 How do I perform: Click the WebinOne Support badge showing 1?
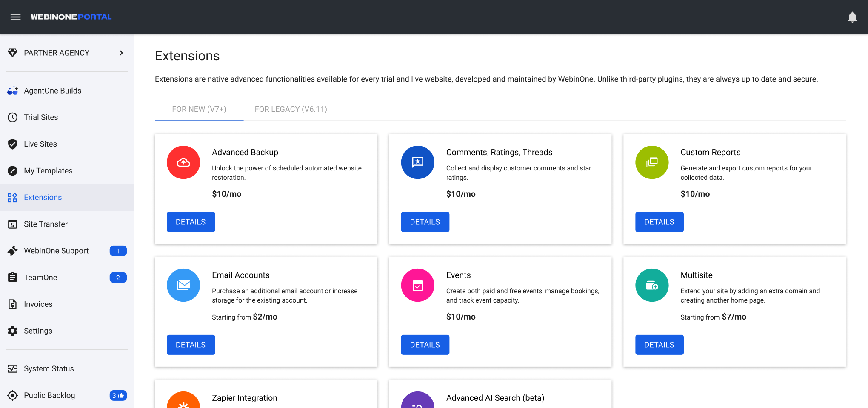[118, 251]
